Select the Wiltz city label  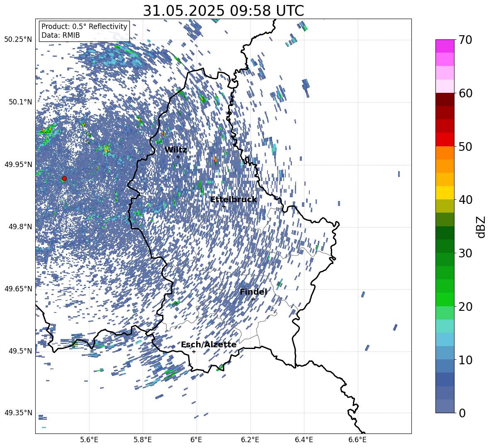(176, 150)
